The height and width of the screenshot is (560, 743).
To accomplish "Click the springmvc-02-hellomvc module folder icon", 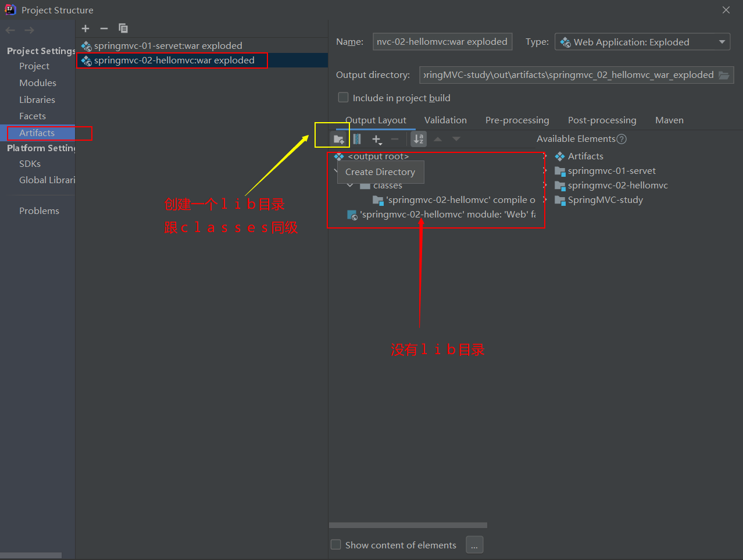I will [x=560, y=186].
